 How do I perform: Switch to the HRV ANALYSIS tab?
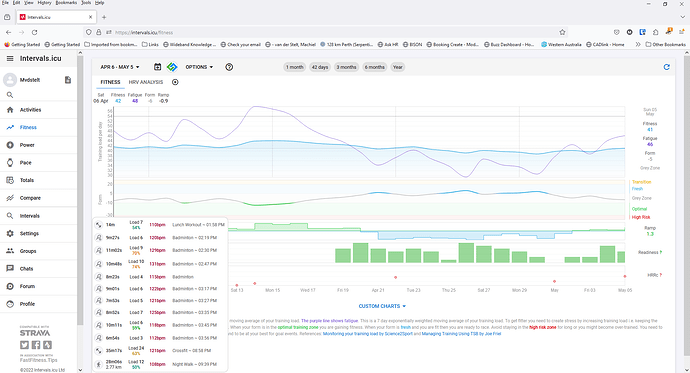tap(146, 82)
